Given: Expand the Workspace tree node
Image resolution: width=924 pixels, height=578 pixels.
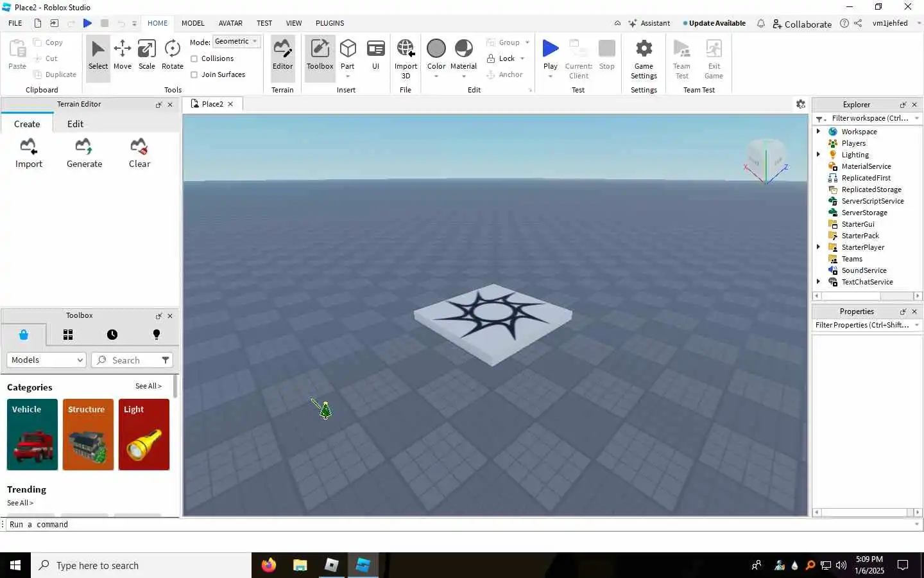Looking at the screenshot, I should click(x=818, y=132).
